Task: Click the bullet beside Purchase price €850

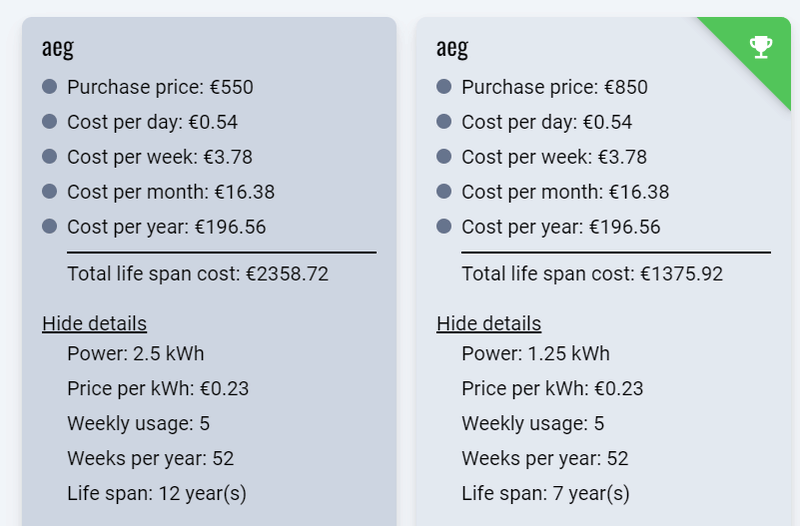Action: coord(444,87)
